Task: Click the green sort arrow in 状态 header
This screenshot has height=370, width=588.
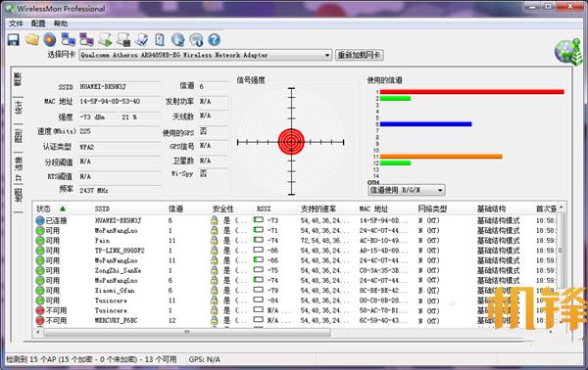Action: click(x=63, y=208)
